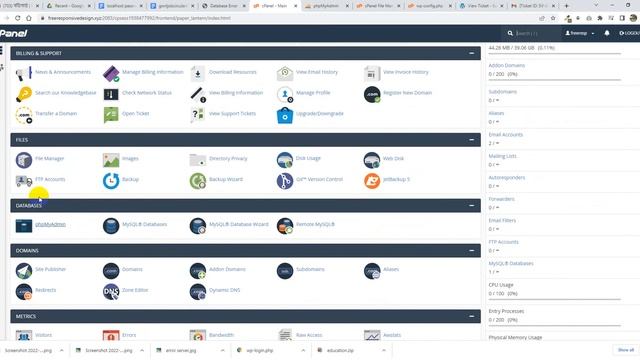
Task: Click the browser address bar
Action: coord(286,18)
